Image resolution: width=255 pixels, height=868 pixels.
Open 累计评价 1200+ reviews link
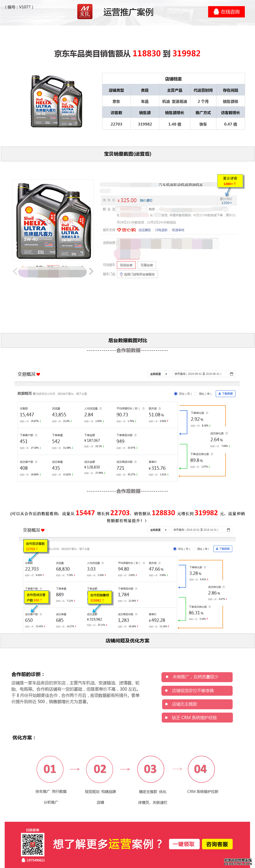[226, 201]
